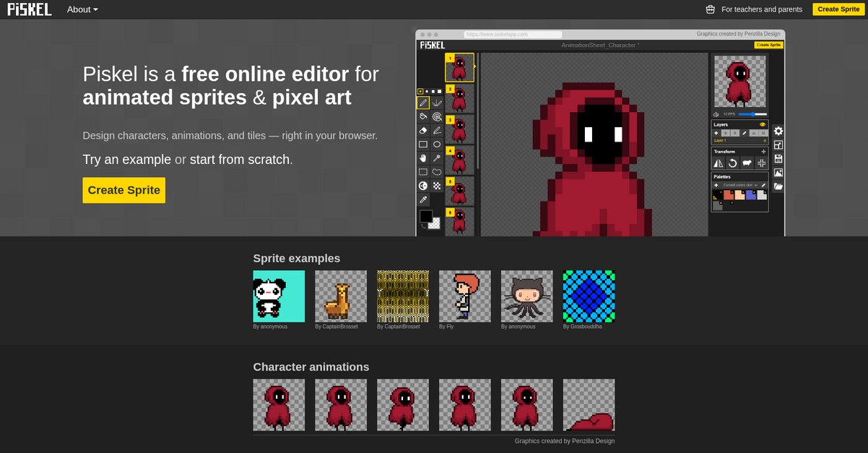Select the Stroke line tool
The width and height of the screenshot is (868, 453).
[x=437, y=130]
